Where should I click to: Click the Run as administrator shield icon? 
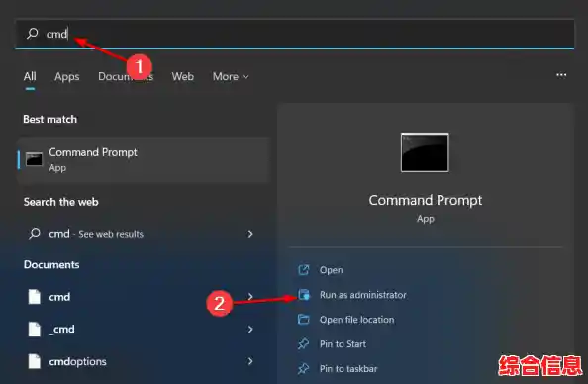click(x=304, y=295)
